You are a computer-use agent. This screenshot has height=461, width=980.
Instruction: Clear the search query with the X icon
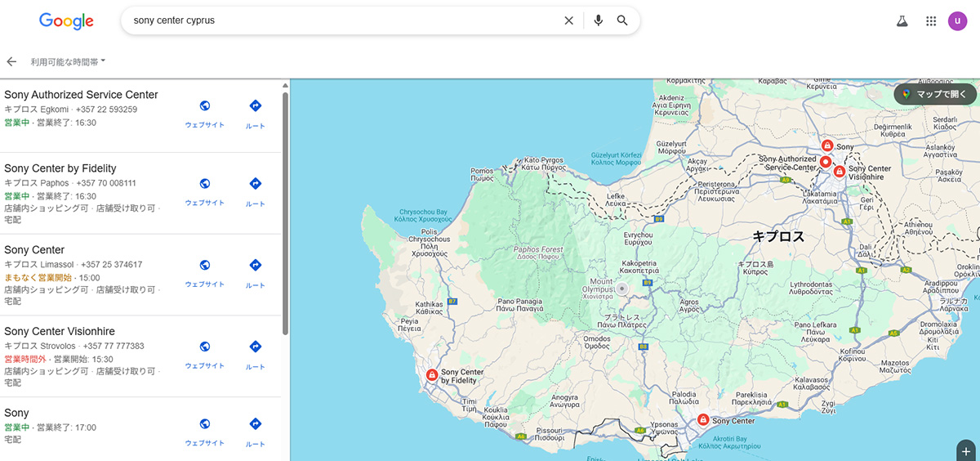569,20
